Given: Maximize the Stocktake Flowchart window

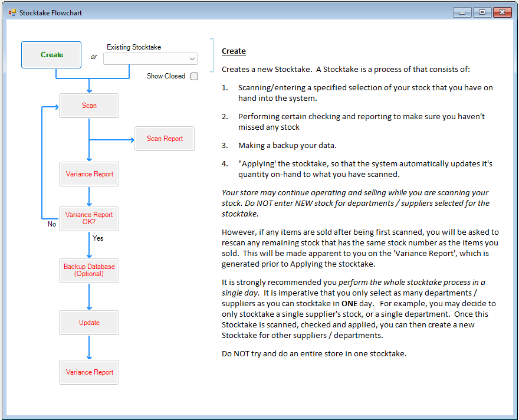Looking at the screenshot, I should point(482,12).
